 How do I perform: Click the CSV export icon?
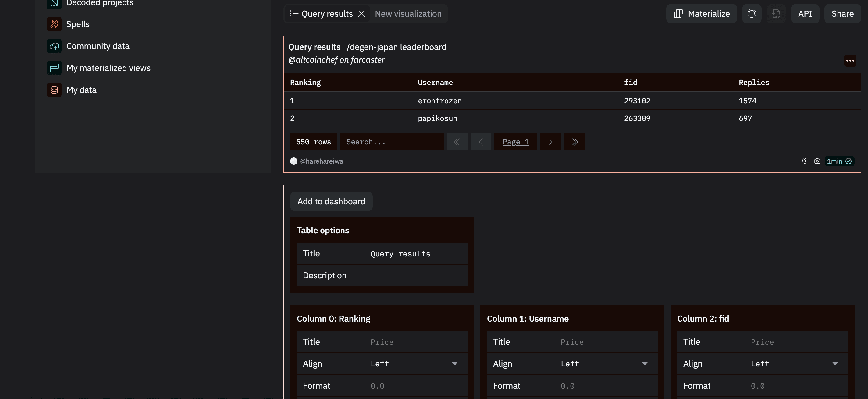[x=776, y=14]
